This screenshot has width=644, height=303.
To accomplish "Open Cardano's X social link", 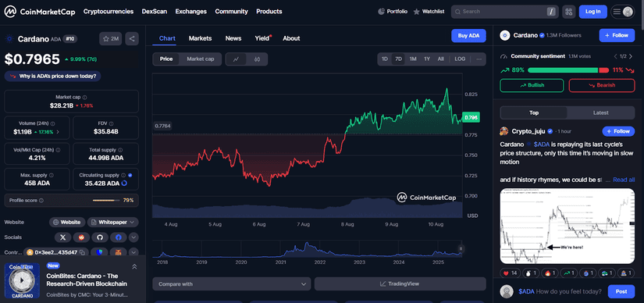I will (63, 237).
